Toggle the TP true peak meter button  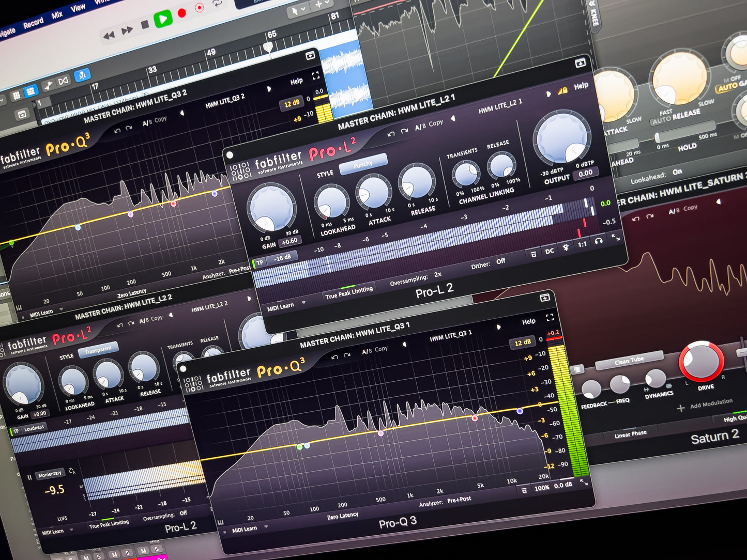click(260, 263)
